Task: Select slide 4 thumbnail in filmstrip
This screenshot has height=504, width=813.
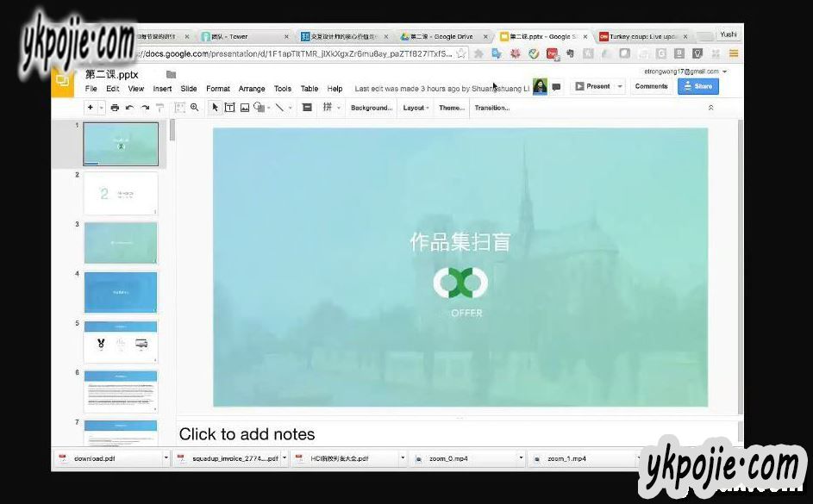Action: pyautogui.click(x=121, y=292)
